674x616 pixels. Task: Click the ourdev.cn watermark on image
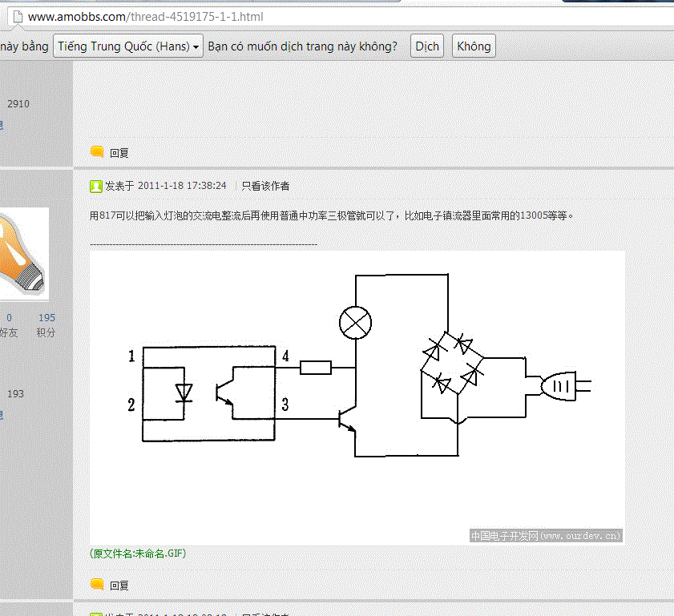pos(546,536)
